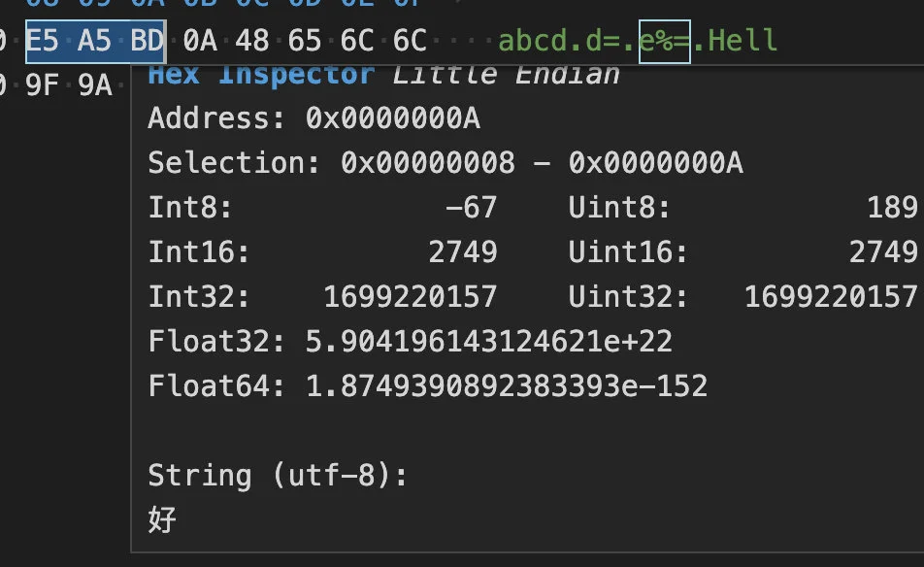
Task: Click the Float32 value
Action: (489, 342)
